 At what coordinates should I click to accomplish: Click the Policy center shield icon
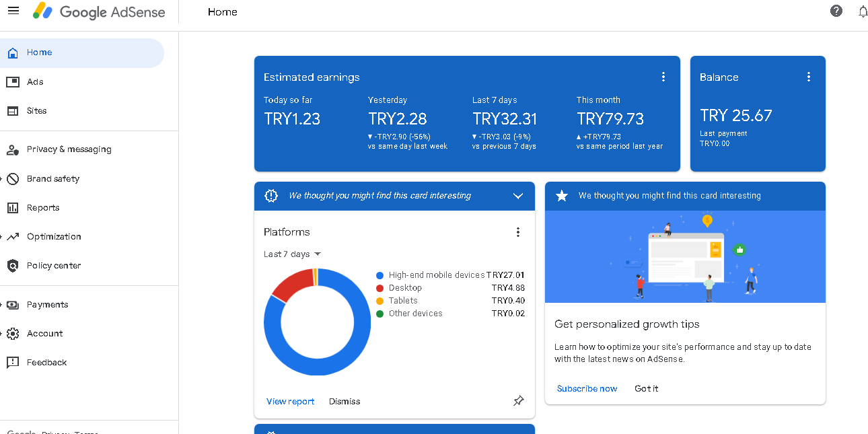click(13, 266)
